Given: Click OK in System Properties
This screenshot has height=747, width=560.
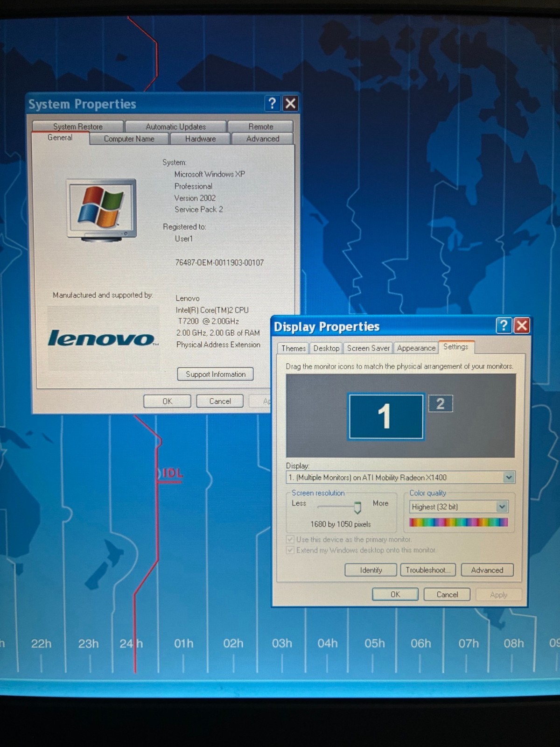Looking at the screenshot, I should tap(168, 401).
